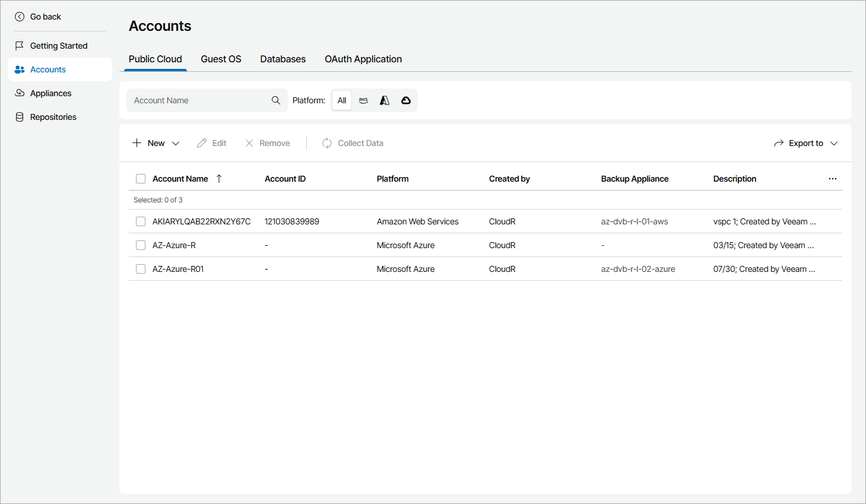Check the AKIARYLQAB22RXN2Y67C account checkbox

point(141,221)
